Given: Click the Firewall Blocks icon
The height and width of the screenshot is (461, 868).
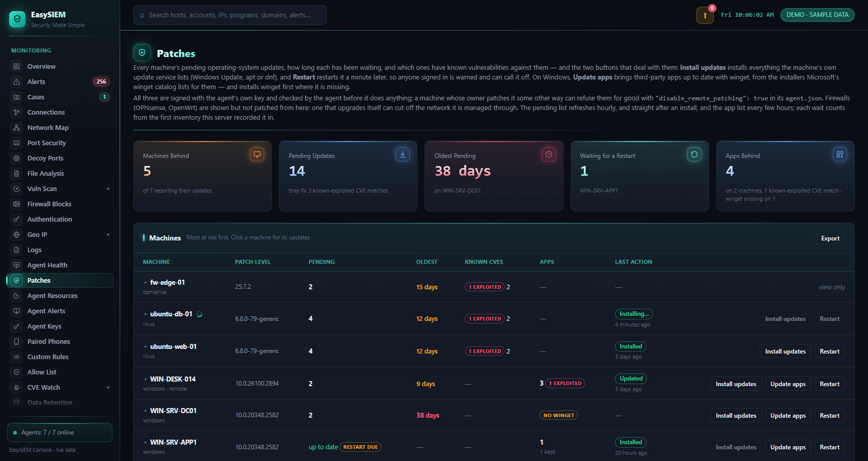Looking at the screenshot, I should 17,204.
